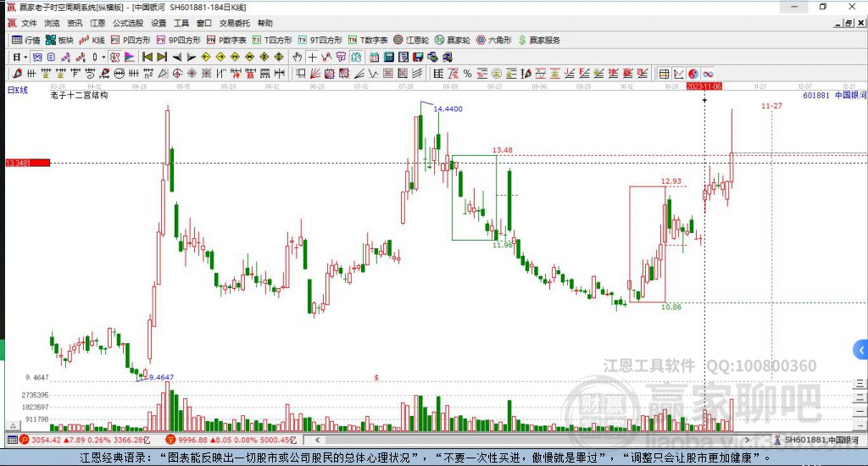Open the 资讯 menu

click(75, 23)
